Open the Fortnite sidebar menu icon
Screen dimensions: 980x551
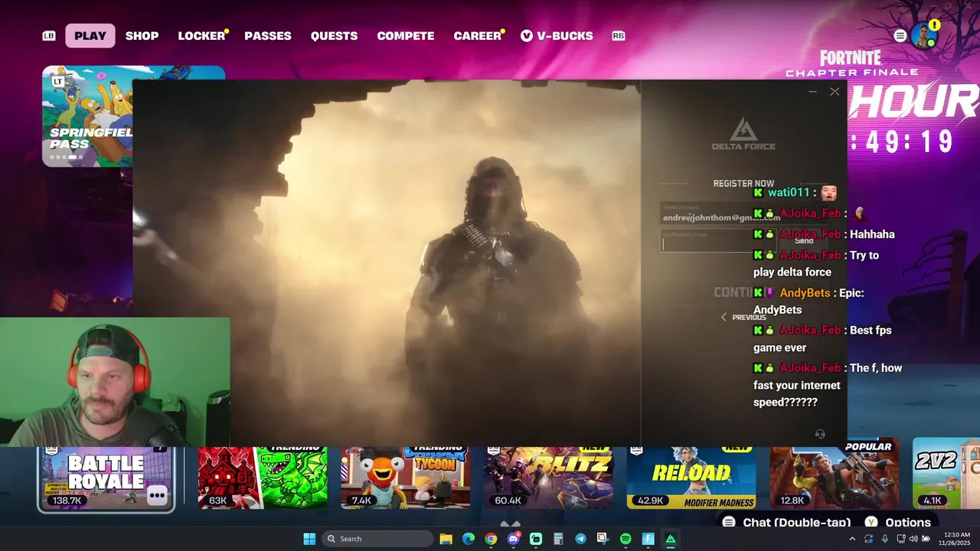(900, 36)
